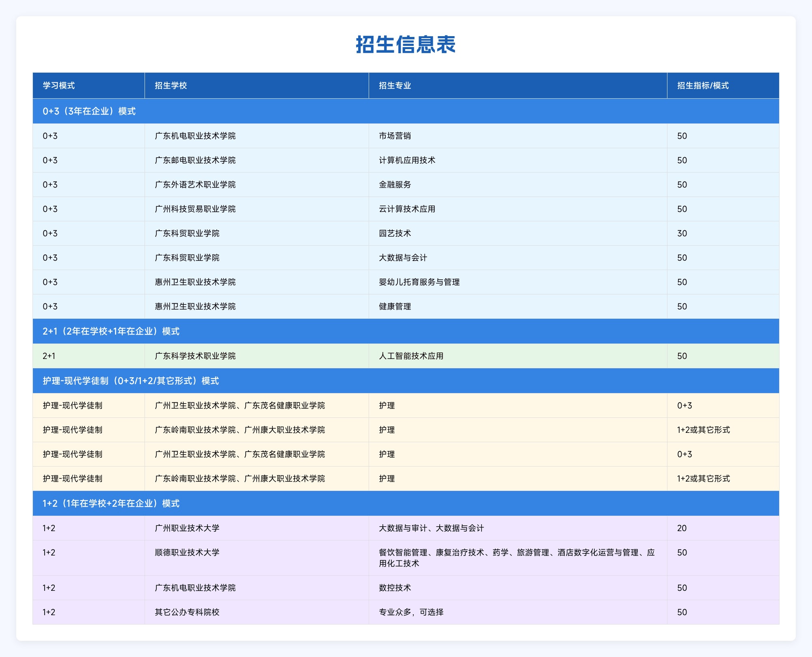Select the 大数据与审计、大数据与会计 cell
Screen dimensions: 812x657
[518, 528]
